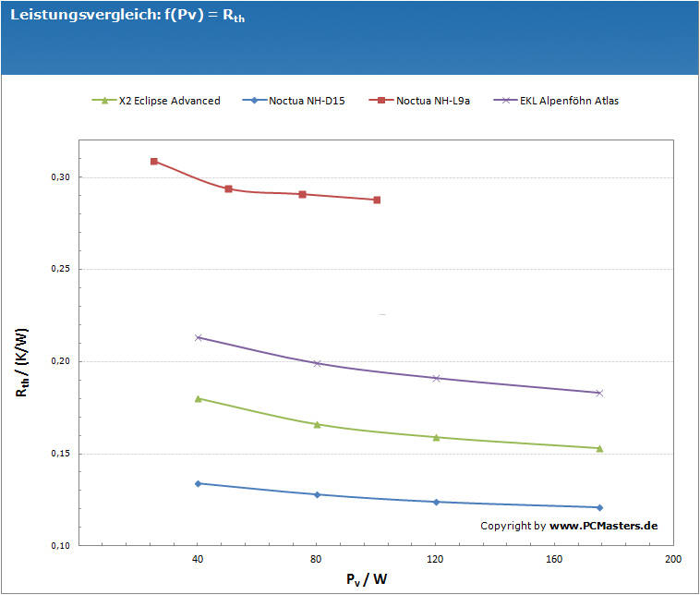Image resolution: width=700 pixels, height=595 pixels.
Task: Click the blue diamond point at 175 W
Action: click(x=599, y=507)
